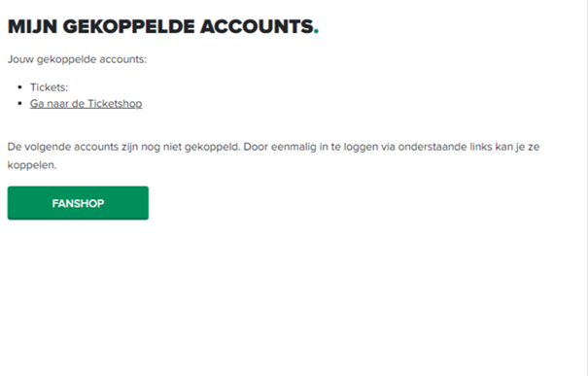Follow the Ga naar de Ticketshop link
The width and height of the screenshot is (588, 376).
pos(86,103)
